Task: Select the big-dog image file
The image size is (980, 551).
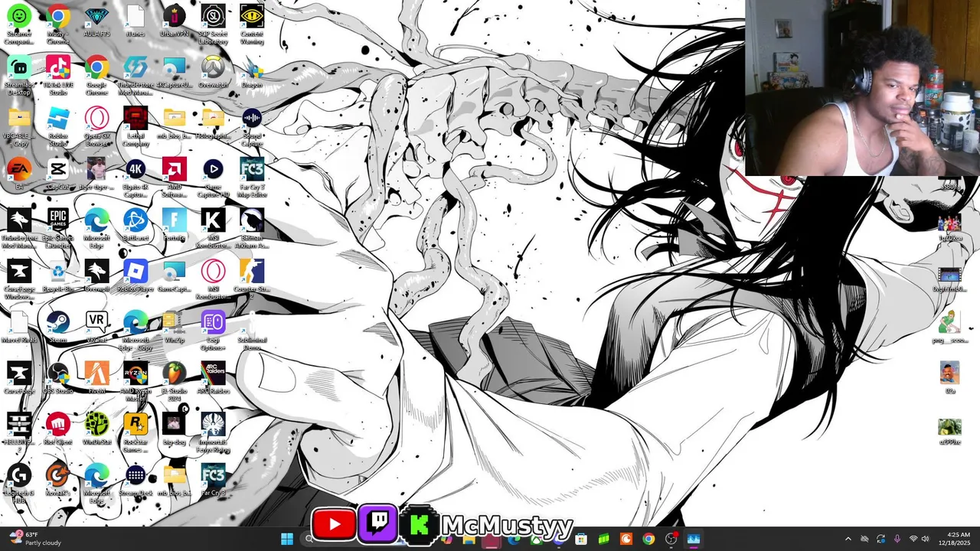Action: [174, 430]
